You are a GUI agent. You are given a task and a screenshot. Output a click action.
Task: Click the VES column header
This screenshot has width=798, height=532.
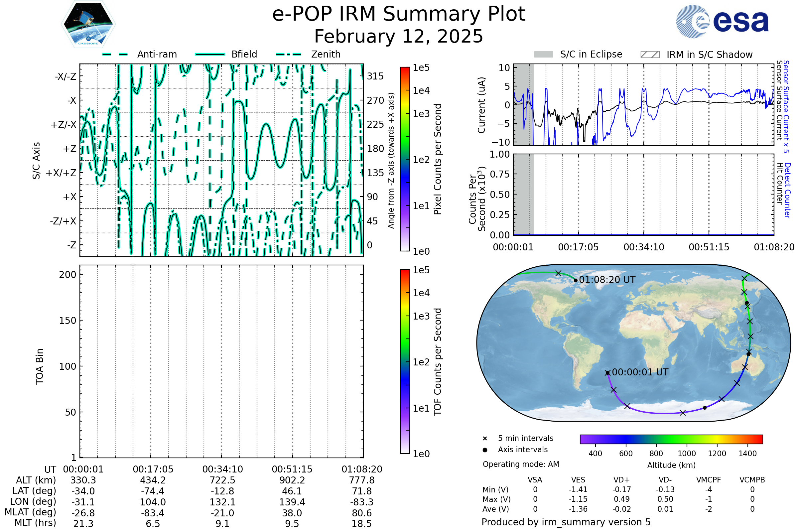pos(578,480)
